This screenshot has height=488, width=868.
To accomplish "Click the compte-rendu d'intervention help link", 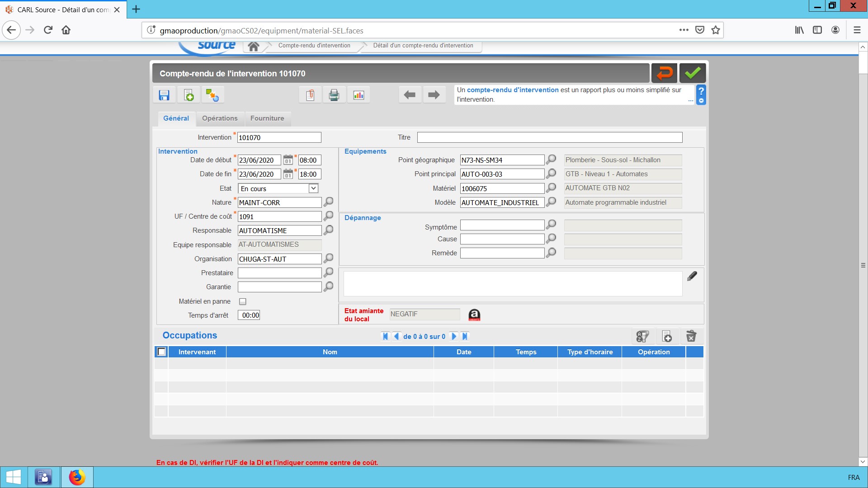I will pos(513,90).
